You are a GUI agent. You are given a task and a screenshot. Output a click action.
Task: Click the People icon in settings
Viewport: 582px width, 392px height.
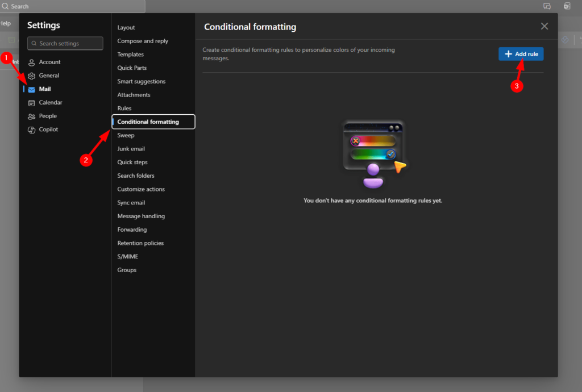32,116
